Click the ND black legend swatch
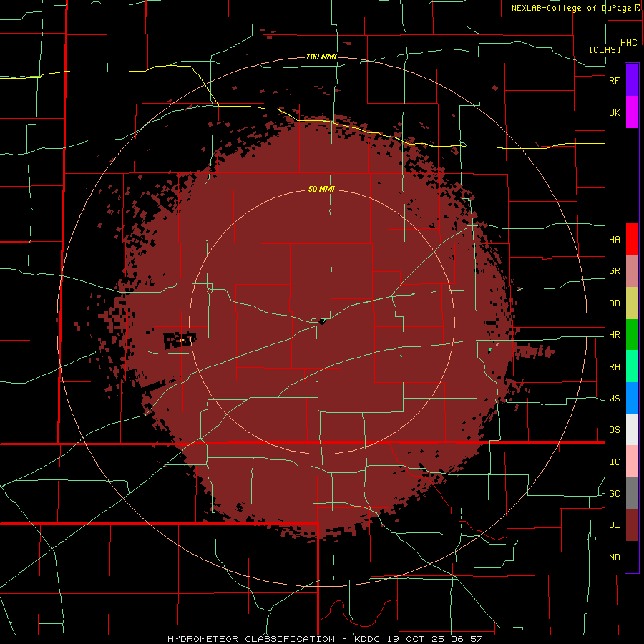Viewport: 644px width, 644px height. [632, 557]
